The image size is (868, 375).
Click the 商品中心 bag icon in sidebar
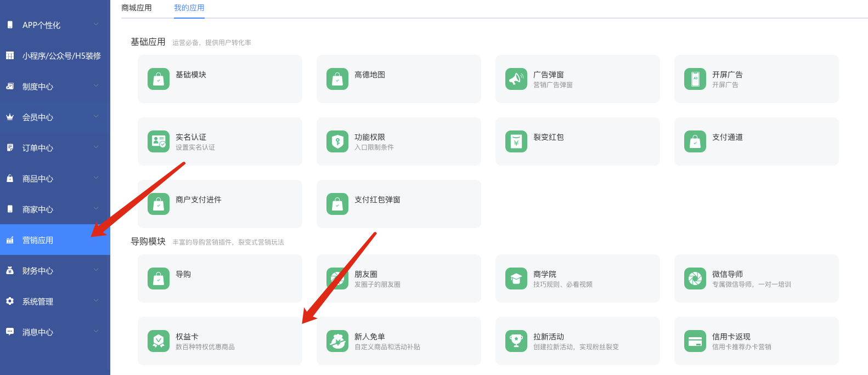[x=10, y=178]
